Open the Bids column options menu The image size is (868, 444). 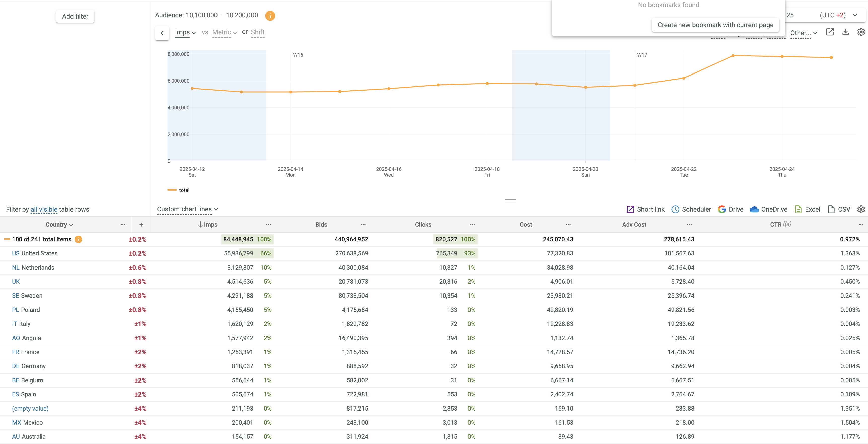[x=363, y=225]
